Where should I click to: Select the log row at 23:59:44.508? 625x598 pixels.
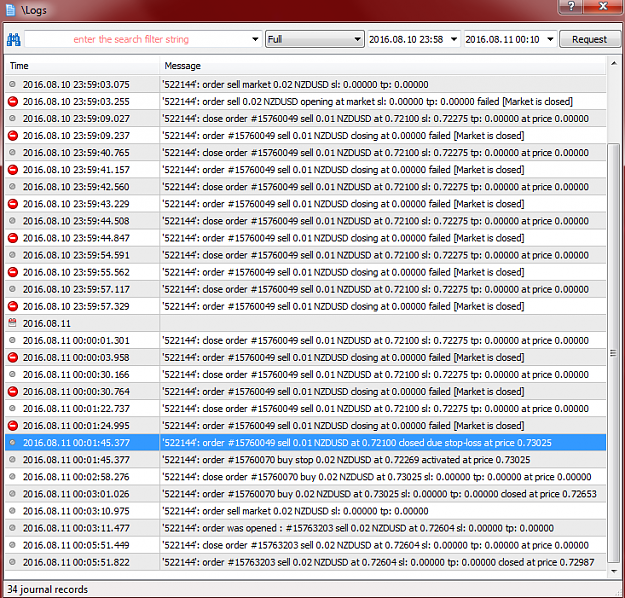pyautogui.click(x=305, y=221)
